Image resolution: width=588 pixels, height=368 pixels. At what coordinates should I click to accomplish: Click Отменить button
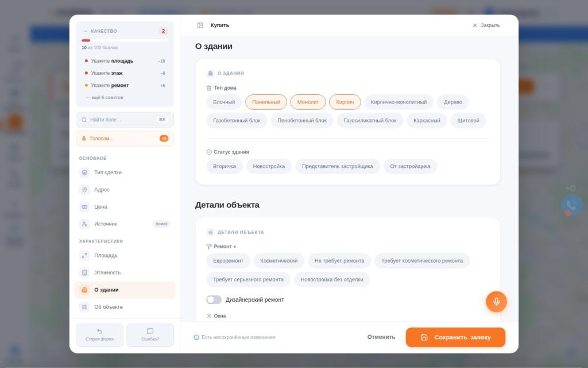click(x=381, y=337)
